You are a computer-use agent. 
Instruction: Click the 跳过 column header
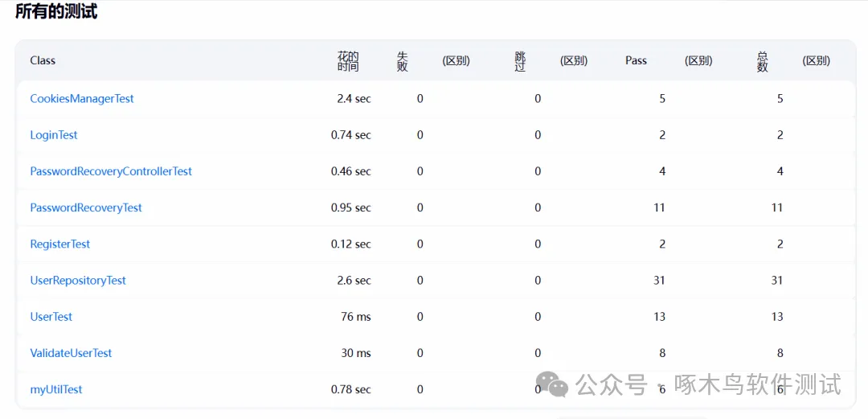pos(520,61)
